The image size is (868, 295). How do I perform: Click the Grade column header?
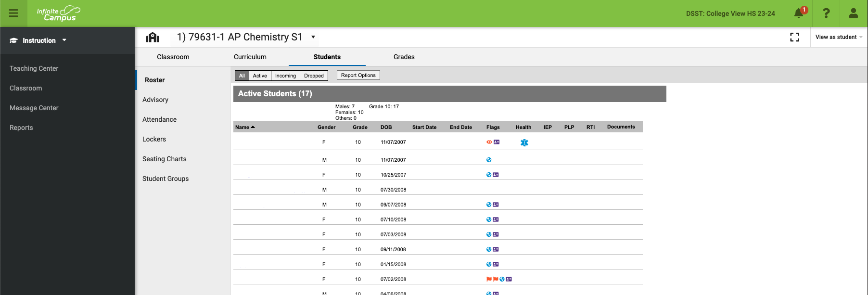(x=360, y=127)
